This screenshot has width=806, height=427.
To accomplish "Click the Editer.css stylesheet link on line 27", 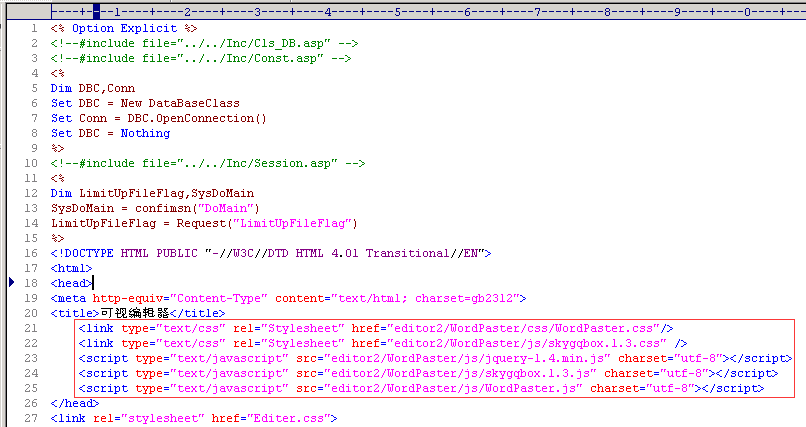I will pos(194,418).
